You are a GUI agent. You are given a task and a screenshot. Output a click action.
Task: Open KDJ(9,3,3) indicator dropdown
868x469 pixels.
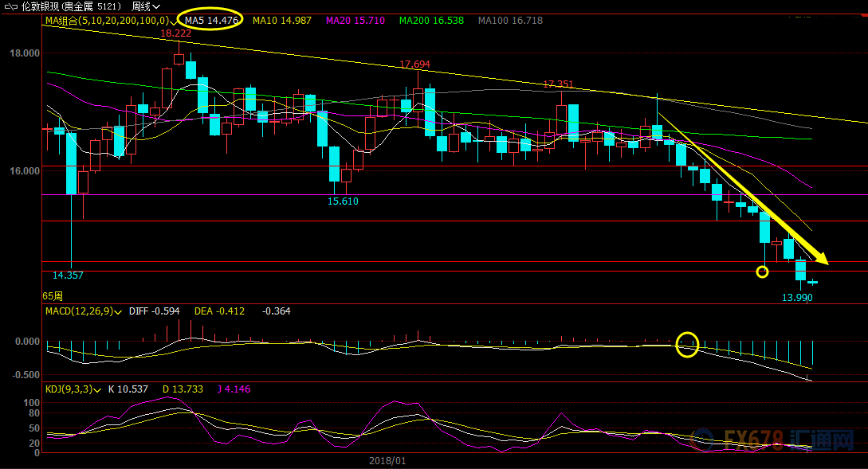tap(97, 390)
